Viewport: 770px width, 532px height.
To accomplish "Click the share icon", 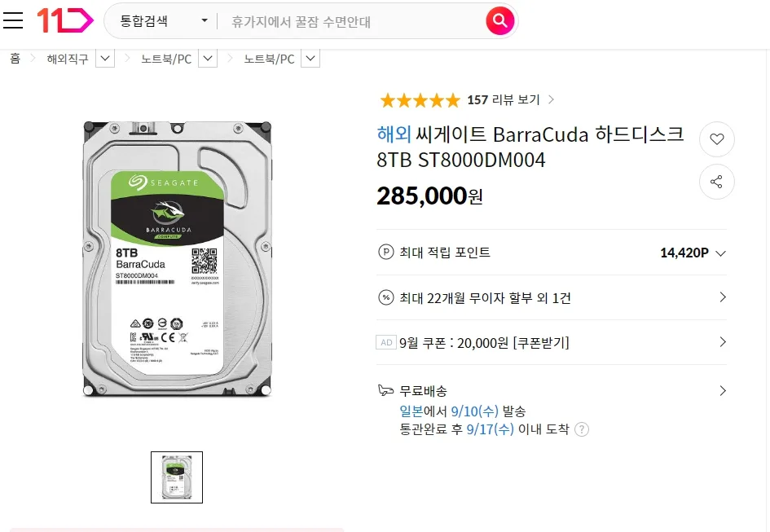I will coord(716,182).
